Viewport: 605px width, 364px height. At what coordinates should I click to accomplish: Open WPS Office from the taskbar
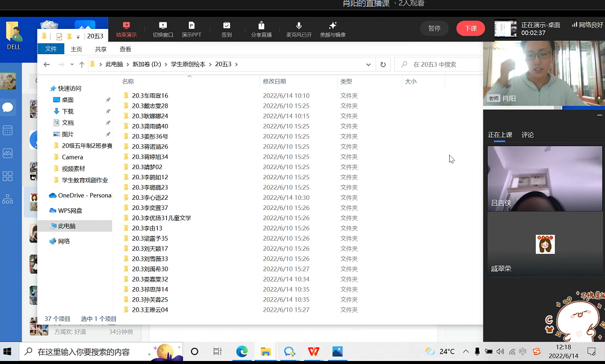tap(314, 351)
